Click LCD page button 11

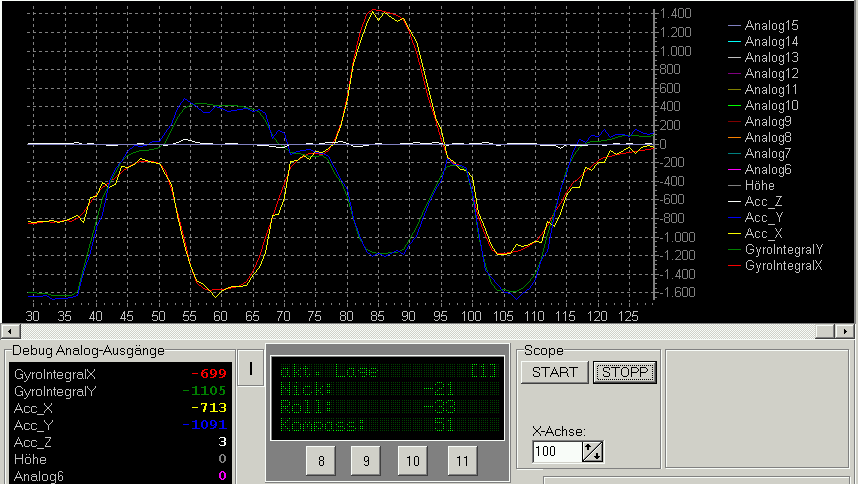(460, 460)
